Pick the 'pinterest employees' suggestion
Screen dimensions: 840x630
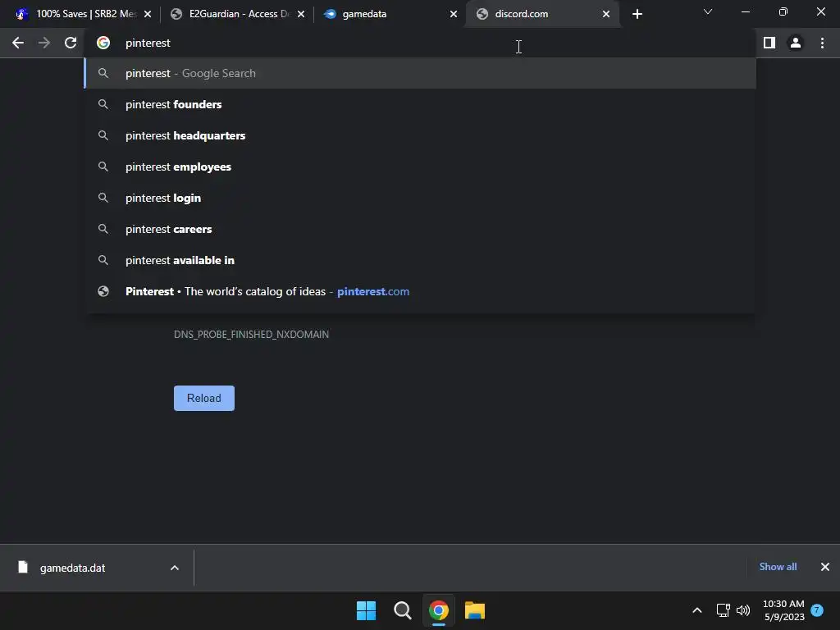coord(421,167)
